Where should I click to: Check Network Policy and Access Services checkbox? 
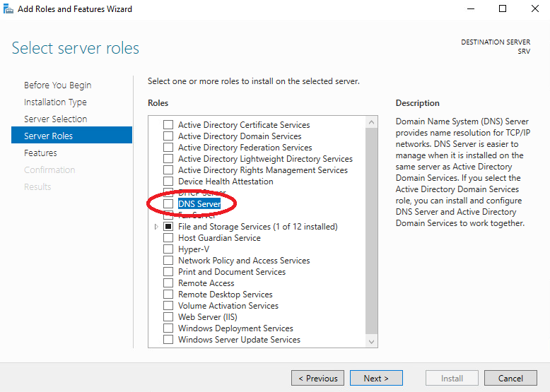coord(168,261)
